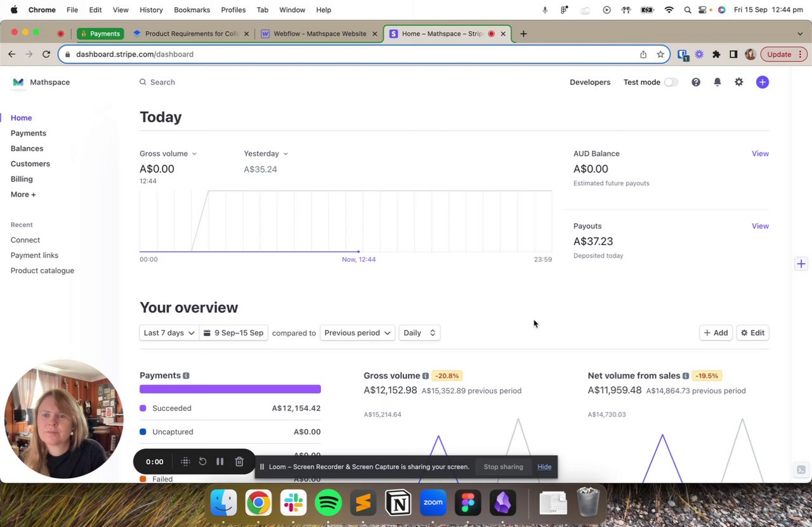The height and width of the screenshot is (527, 812).
Task: Click the share icon in address bar
Action: tap(643, 55)
